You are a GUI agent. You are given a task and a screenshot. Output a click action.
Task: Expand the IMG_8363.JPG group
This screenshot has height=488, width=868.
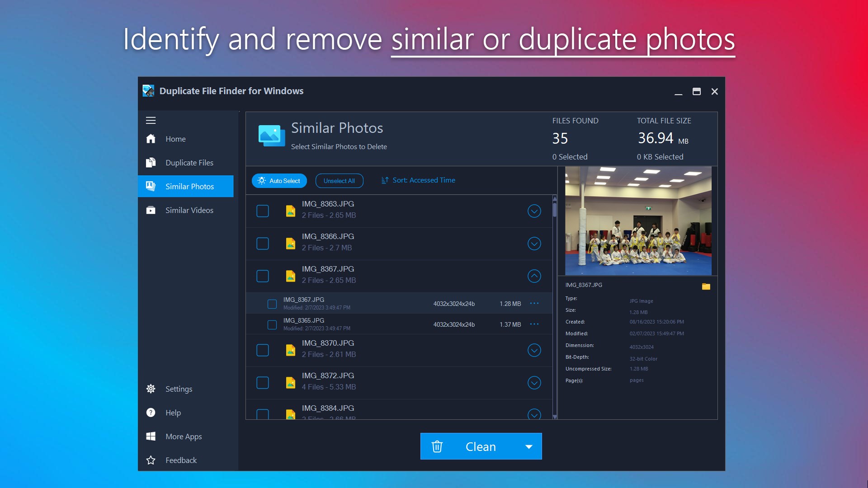(x=534, y=211)
